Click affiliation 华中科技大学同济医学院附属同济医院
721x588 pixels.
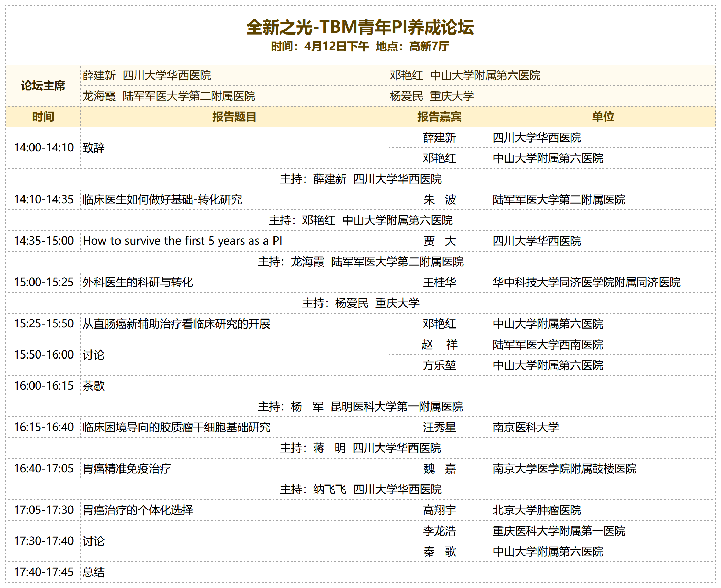587,282
